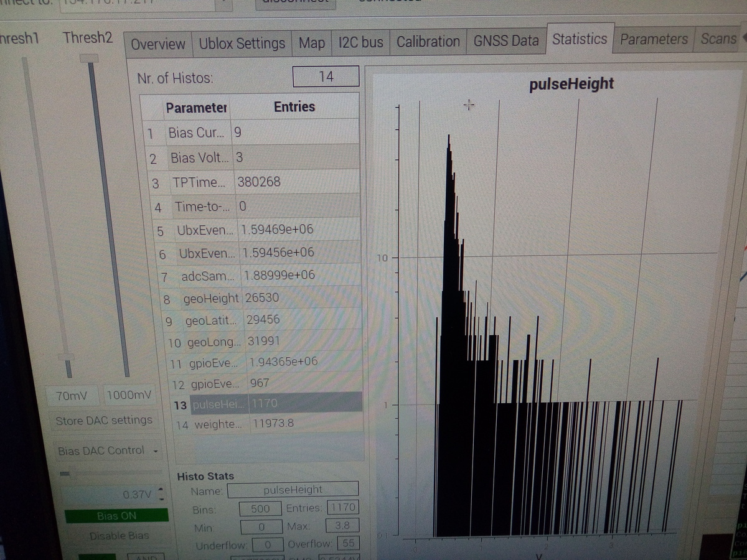Click the Thresh2 vertical slider handle
Viewport: 747px width, 560px height.
click(90, 58)
